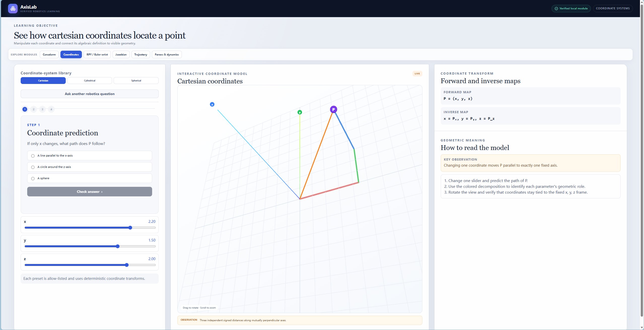This screenshot has width=644, height=330.
Task: Select 'A line parallel to the x-axis'
Action: click(89, 156)
